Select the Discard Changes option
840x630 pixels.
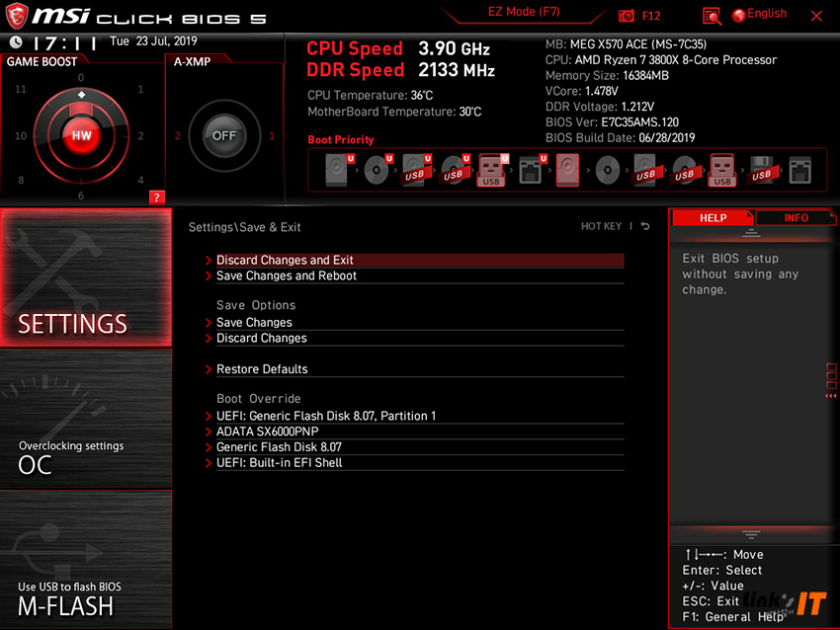(x=420, y=339)
